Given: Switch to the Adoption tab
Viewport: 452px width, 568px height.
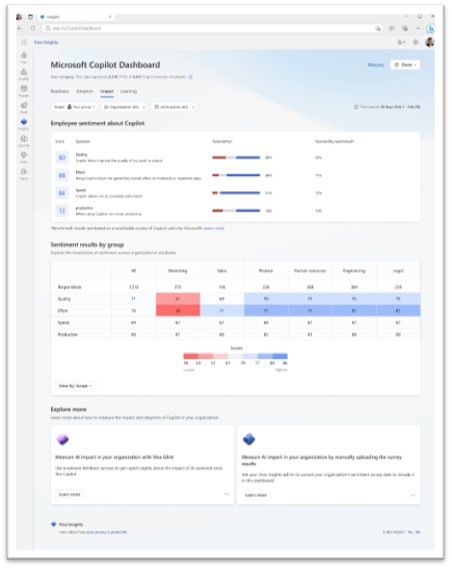Looking at the screenshot, I should [85, 91].
